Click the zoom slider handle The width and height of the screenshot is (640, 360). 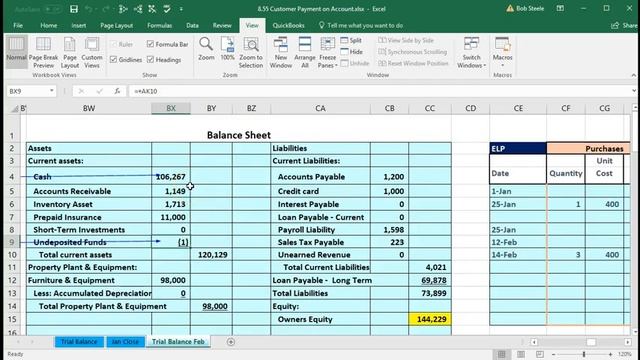click(584, 354)
